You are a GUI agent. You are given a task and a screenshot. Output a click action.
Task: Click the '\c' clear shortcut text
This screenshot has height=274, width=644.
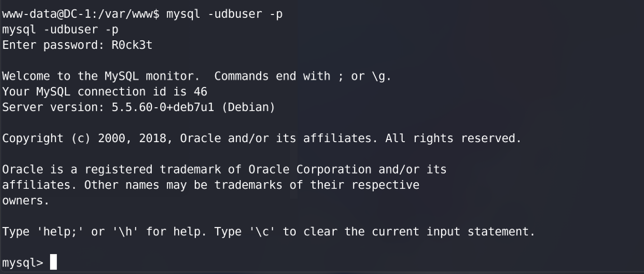(262, 232)
